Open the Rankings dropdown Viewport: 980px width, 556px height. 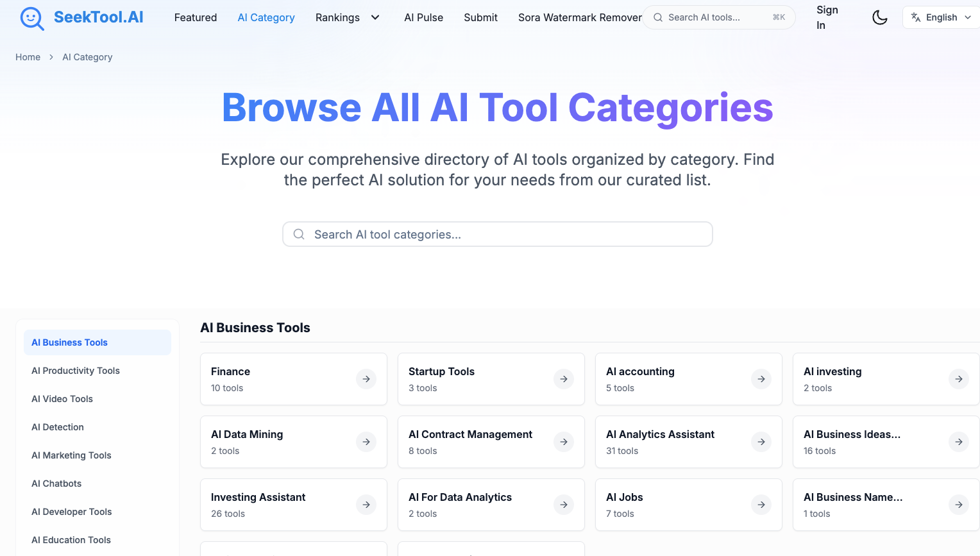(x=348, y=17)
